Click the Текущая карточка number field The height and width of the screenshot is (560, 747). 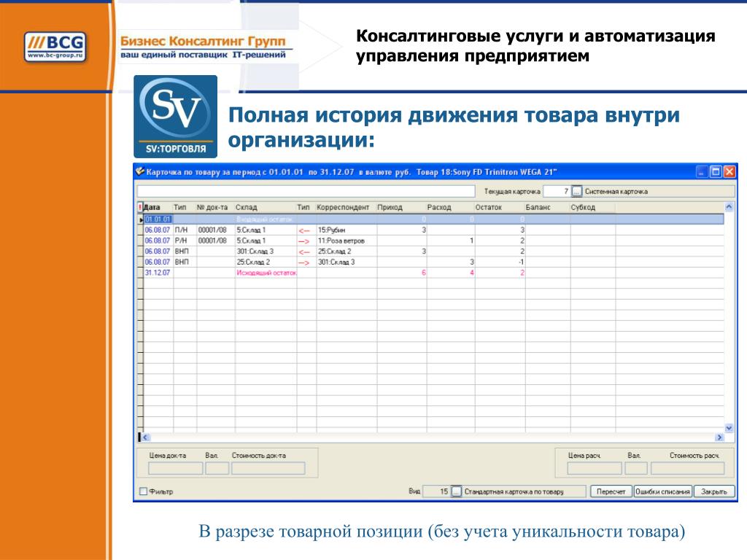click(557, 192)
